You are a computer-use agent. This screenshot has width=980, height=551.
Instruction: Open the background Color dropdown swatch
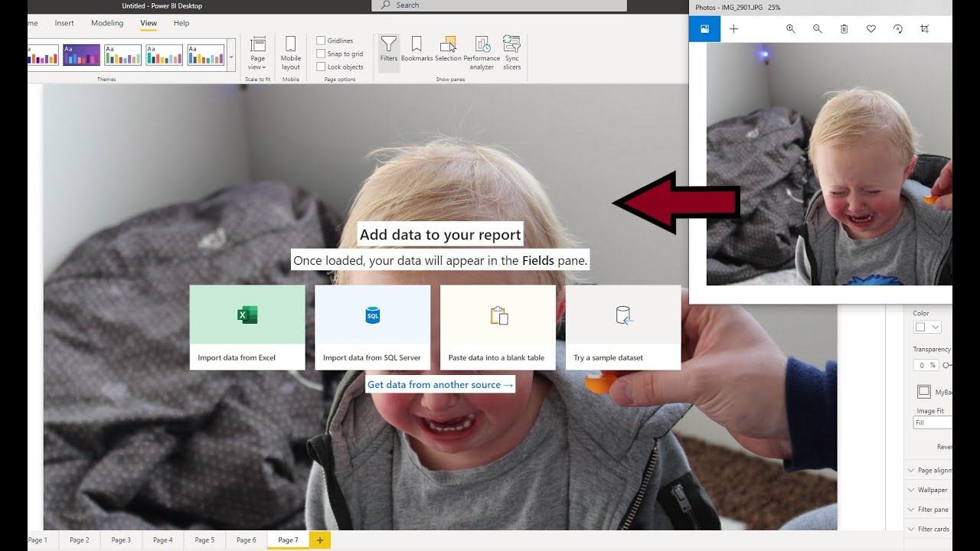click(927, 327)
